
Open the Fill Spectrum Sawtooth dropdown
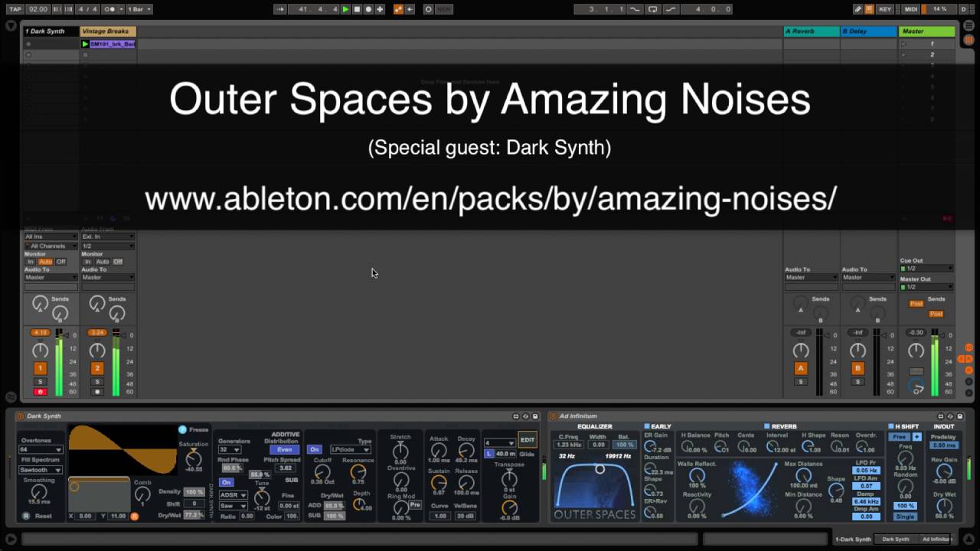[x=41, y=470]
